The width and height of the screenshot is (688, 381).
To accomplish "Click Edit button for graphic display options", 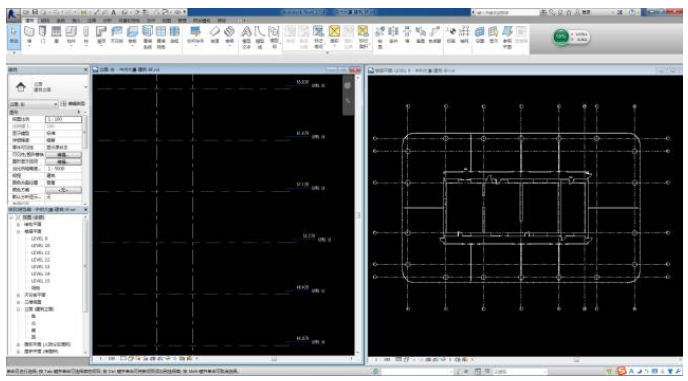I will (x=64, y=162).
